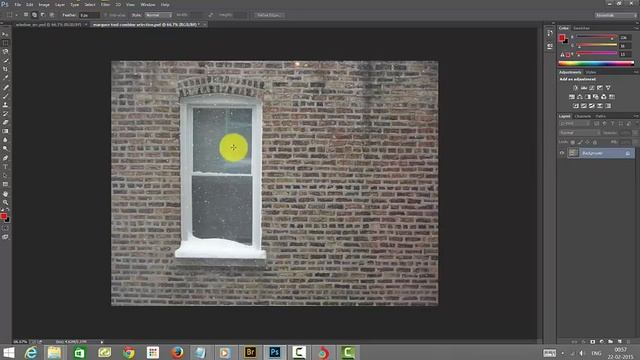Select the Dodge tool
Screen dimensions: 640x360
[5, 149]
